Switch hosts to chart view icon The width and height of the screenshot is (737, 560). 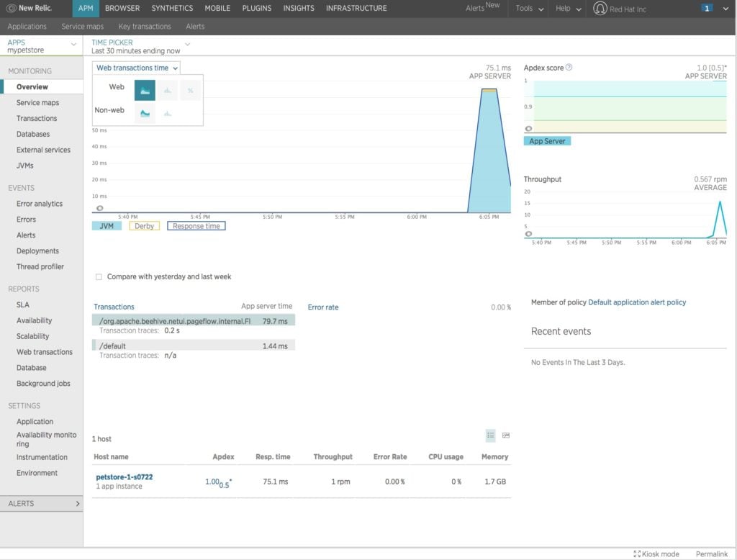coord(506,435)
